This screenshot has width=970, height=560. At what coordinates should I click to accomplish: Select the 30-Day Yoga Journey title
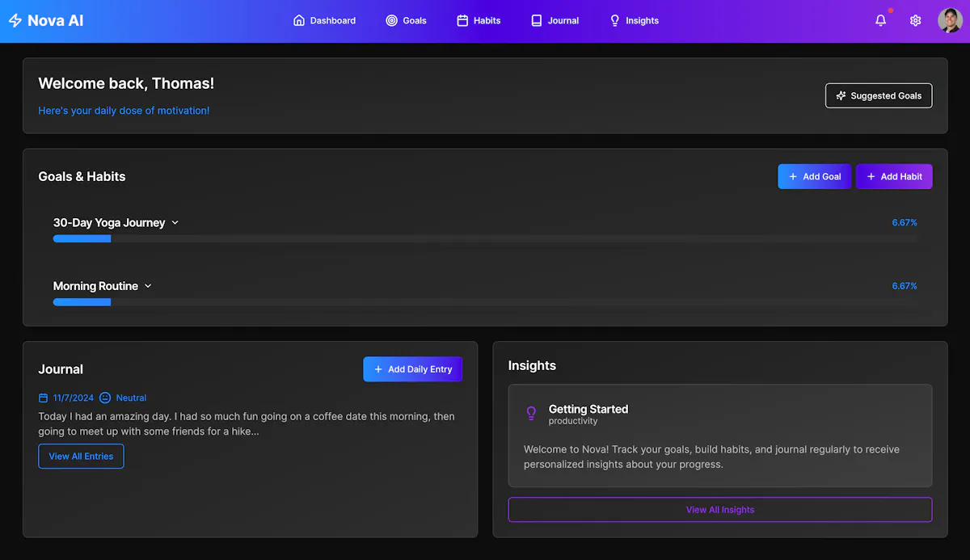(x=109, y=223)
